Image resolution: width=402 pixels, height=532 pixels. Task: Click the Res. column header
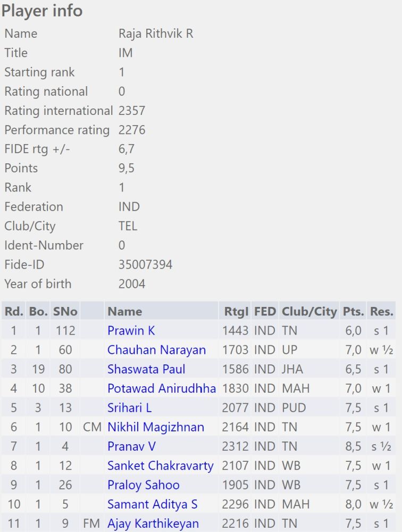click(x=382, y=312)
